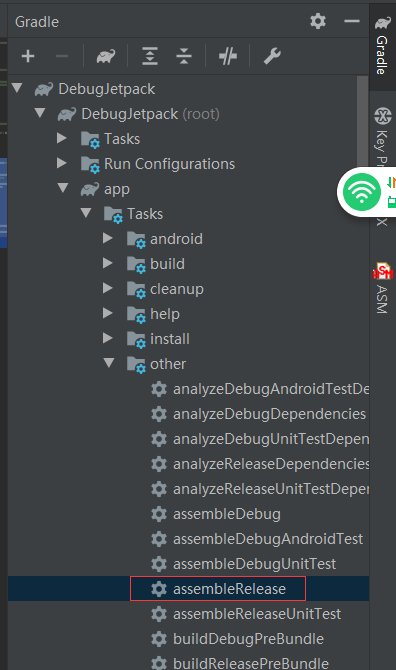Image resolution: width=396 pixels, height=670 pixels.
Task: Click the DebugJetpack project elephant icon
Action: (x=44, y=88)
